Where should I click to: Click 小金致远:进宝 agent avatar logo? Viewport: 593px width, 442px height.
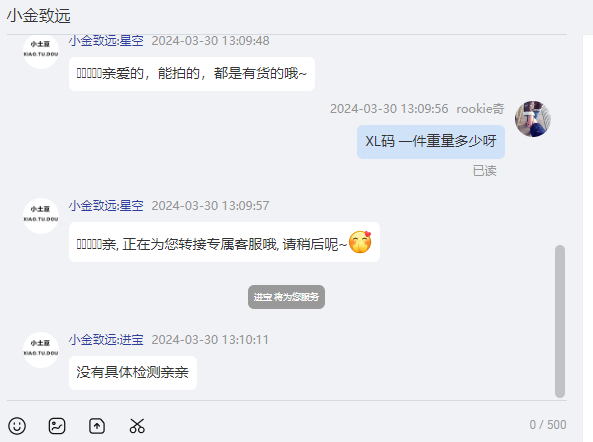click(41, 349)
